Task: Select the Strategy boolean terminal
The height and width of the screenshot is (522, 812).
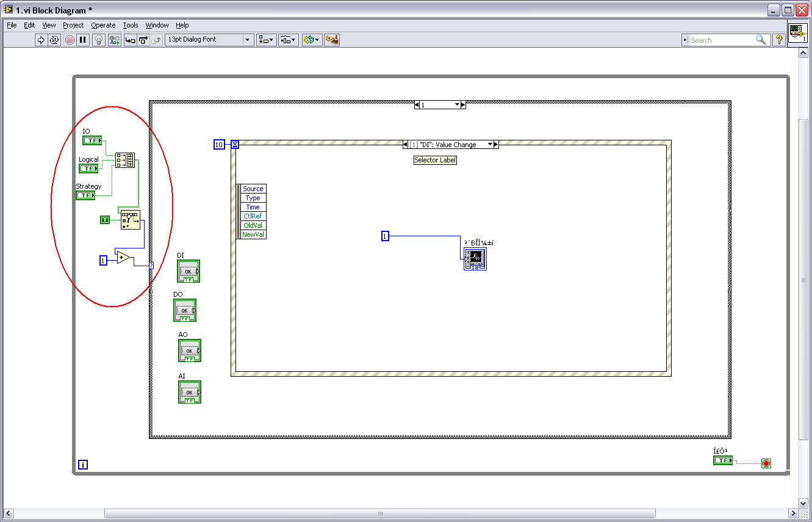Action: [85, 195]
